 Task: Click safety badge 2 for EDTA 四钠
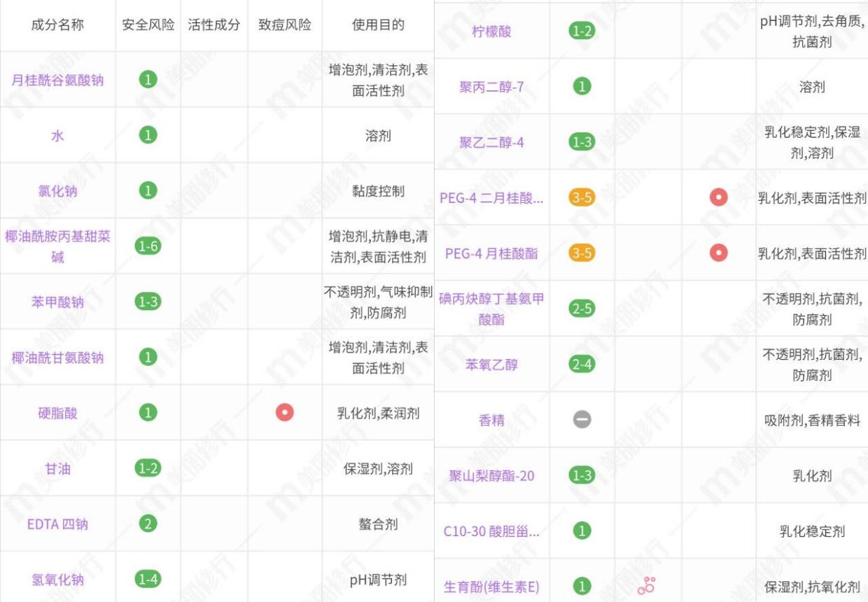coord(148,523)
